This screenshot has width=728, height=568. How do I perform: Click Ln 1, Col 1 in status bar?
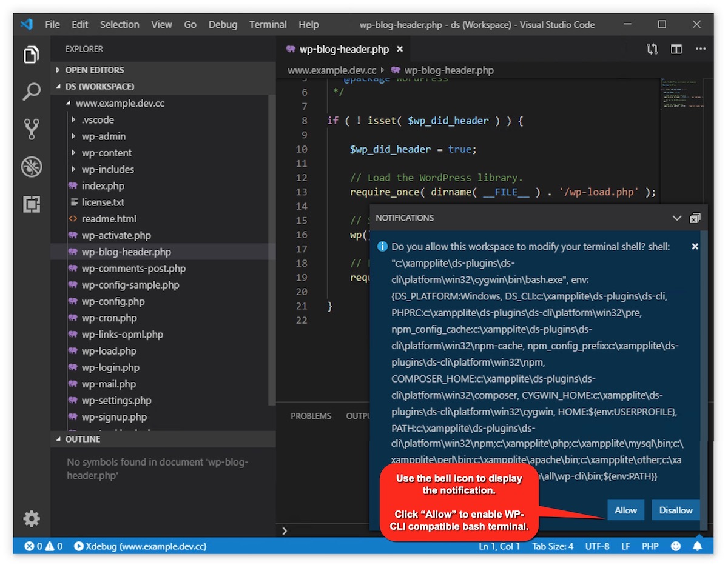pos(499,546)
